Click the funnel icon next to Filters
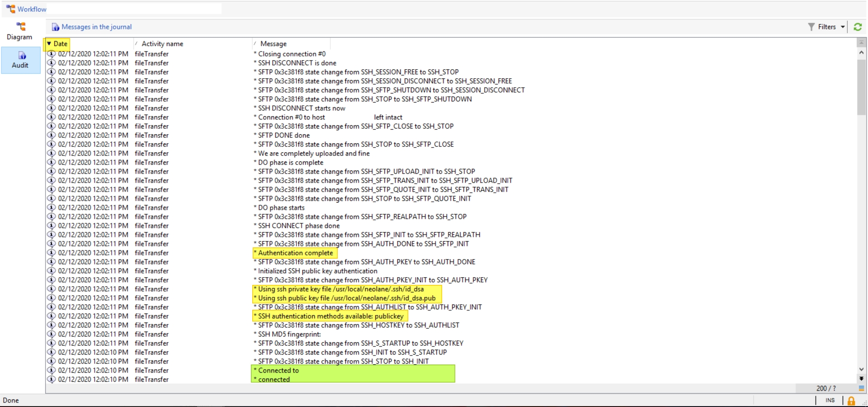868x407 pixels. (811, 27)
